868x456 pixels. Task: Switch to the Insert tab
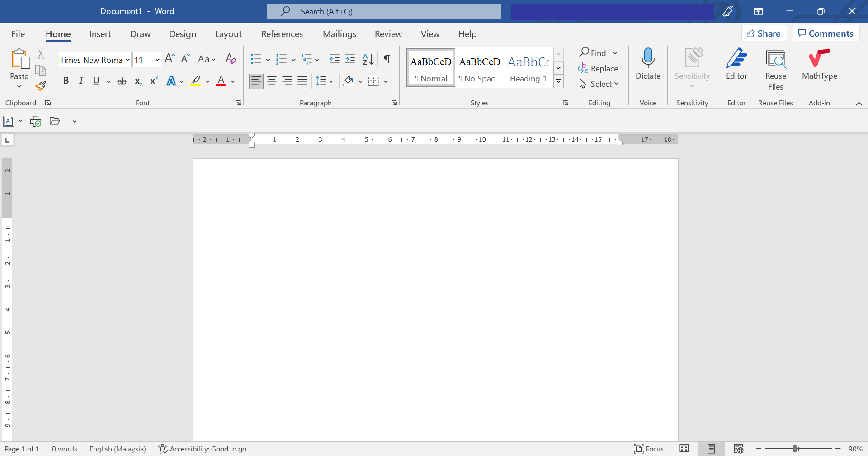click(x=100, y=34)
